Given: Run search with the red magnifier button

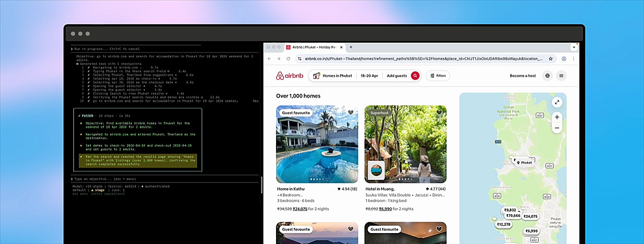Looking at the screenshot, I should coord(415,76).
